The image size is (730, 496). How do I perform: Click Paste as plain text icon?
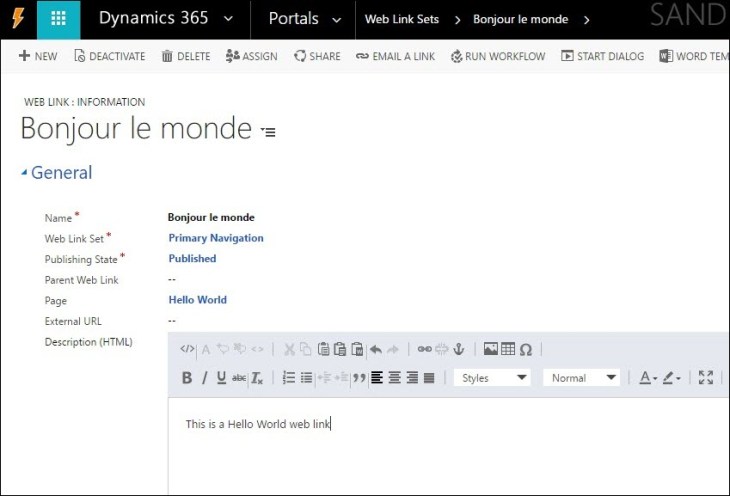(x=340, y=349)
